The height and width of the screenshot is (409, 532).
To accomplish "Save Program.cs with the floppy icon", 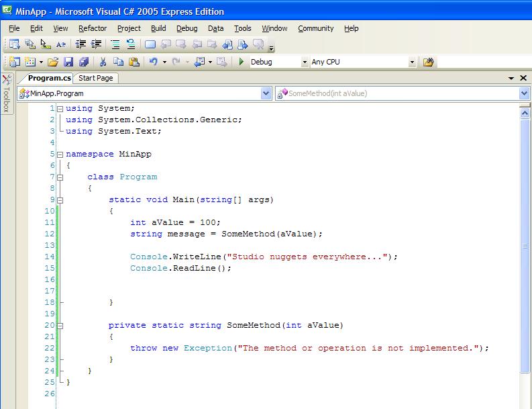I will [68, 62].
